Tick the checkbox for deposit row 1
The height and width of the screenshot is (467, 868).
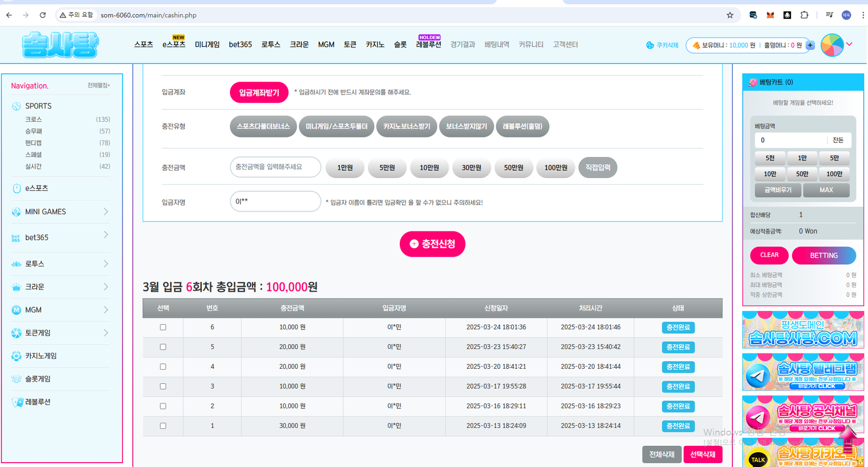[x=163, y=426]
